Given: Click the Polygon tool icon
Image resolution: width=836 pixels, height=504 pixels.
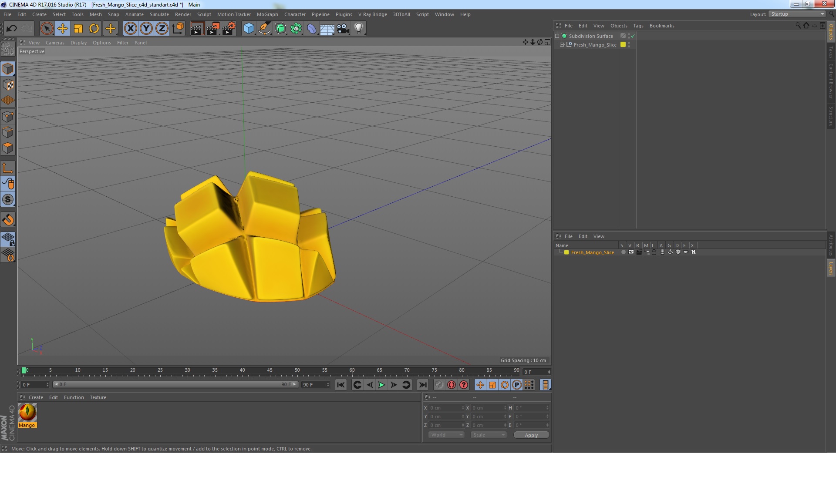Looking at the screenshot, I should (x=8, y=148).
